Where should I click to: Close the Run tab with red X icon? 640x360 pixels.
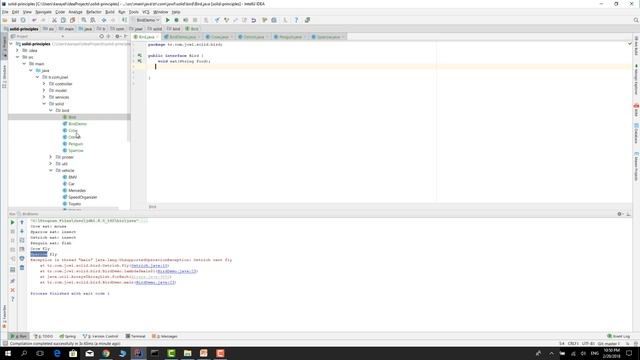tap(12, 290)
